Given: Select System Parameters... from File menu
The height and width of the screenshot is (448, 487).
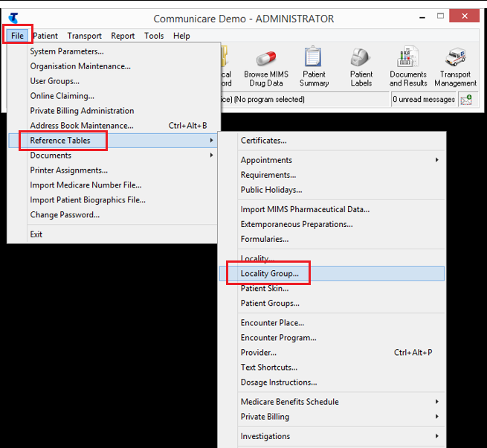Looking at the screenshot, I should (113, 51).
